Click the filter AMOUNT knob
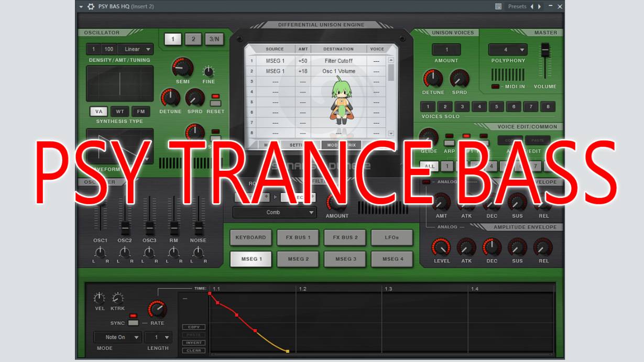The height and width of the screenshot is (362, 644). [336, 202]
